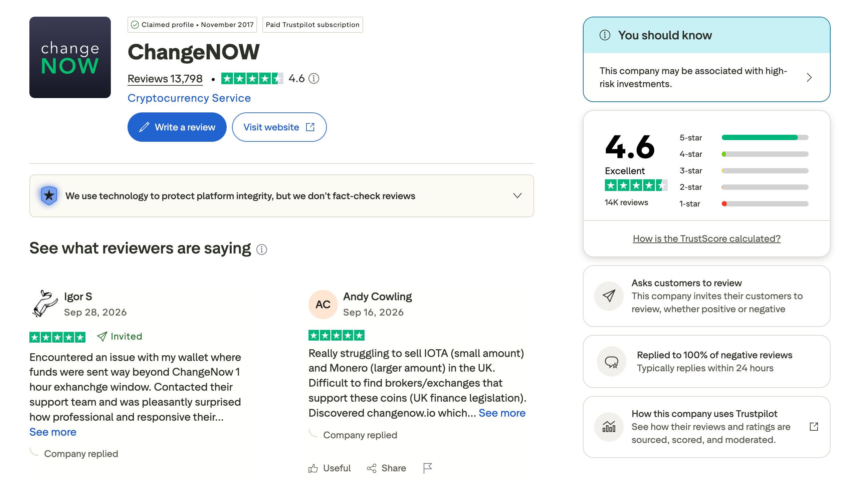
Task: Click the Visit website button
Action: pos(279,127)
